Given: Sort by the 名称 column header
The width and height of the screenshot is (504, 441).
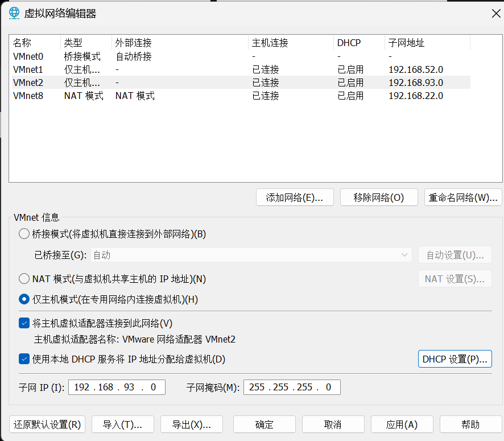Looking at the screenshot, I should (23, 43).
